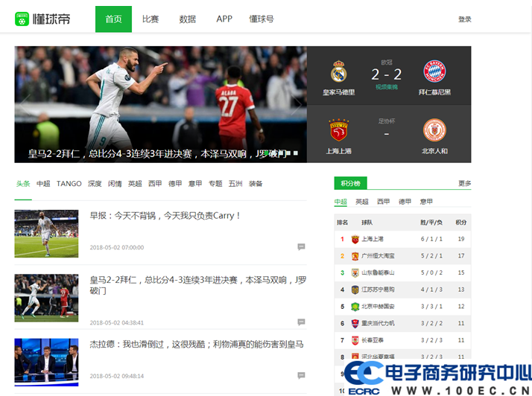The width and height of the screenshot is (532, 396).
Task: Select the 中超 news category tab
Action: point(43,184)
